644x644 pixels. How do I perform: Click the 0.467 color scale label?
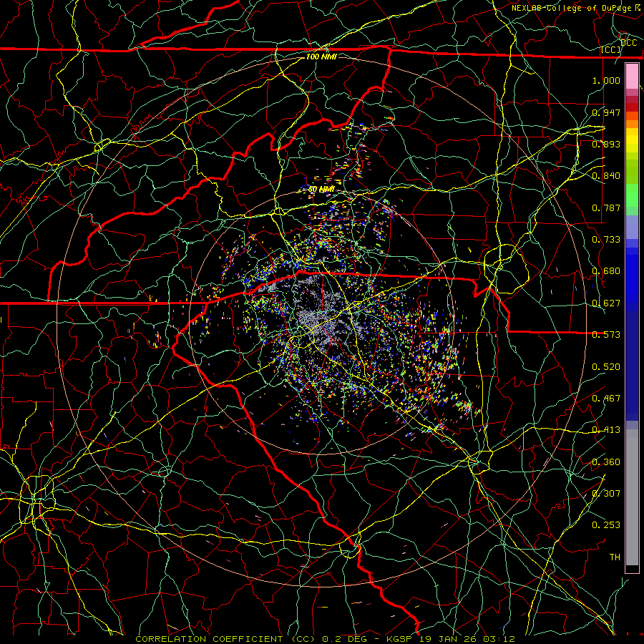[606, 399]
